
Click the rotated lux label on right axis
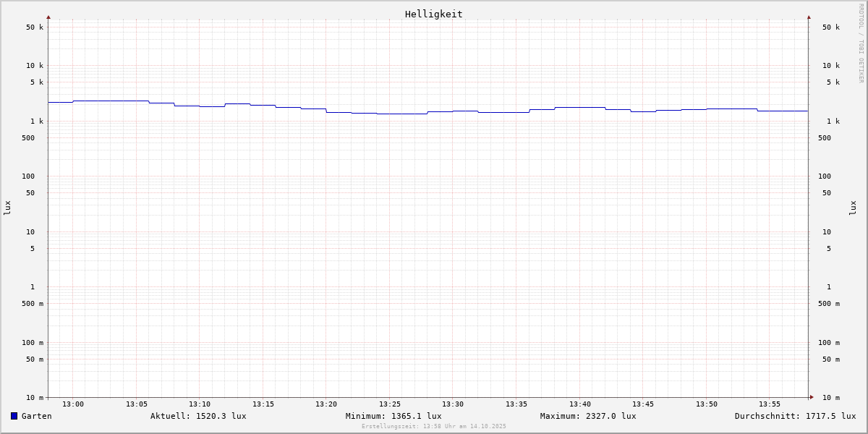tap(853, 208)
